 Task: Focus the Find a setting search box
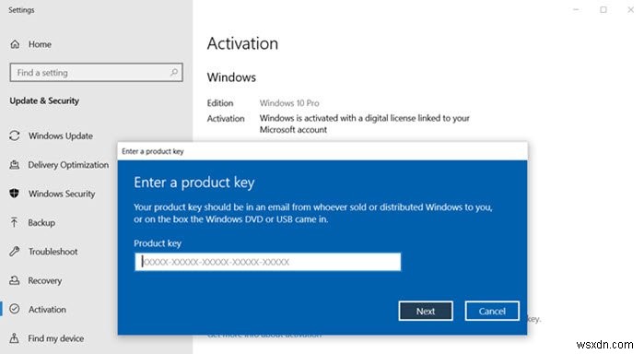pyautogui.click(x=96, y=72)
